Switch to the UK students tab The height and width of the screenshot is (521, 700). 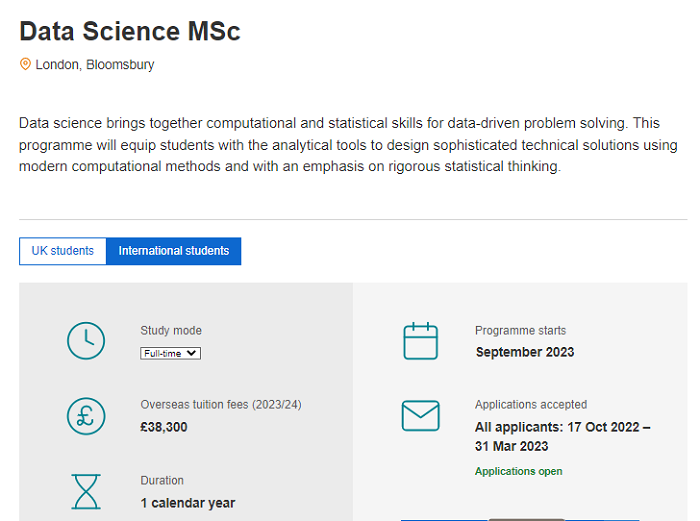pyautogui.click(x=63, y=251)
